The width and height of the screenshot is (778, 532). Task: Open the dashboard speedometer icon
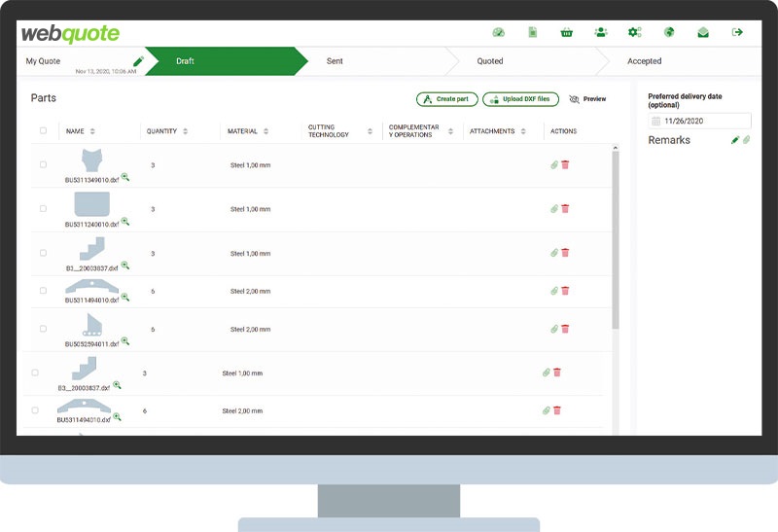point(499,32)
